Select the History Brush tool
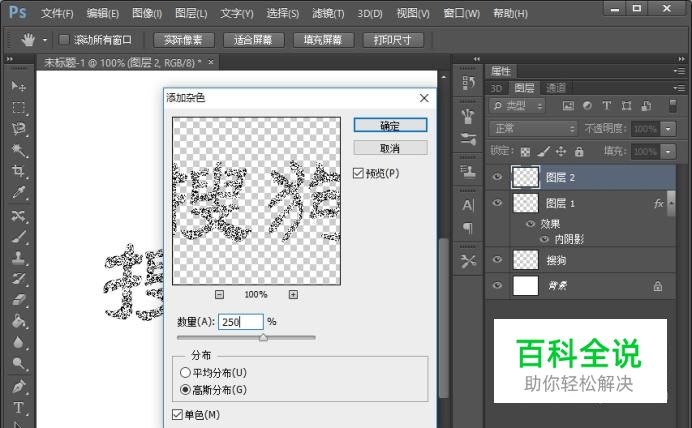This screenshot has width=692, height=428. point(18,279)
